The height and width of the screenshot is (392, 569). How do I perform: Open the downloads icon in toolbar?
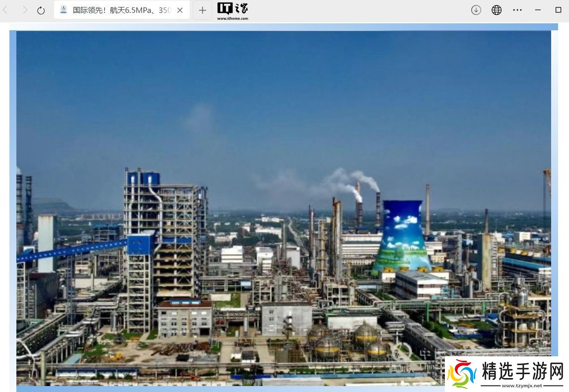pyautogui.click(x=476, y=10)
